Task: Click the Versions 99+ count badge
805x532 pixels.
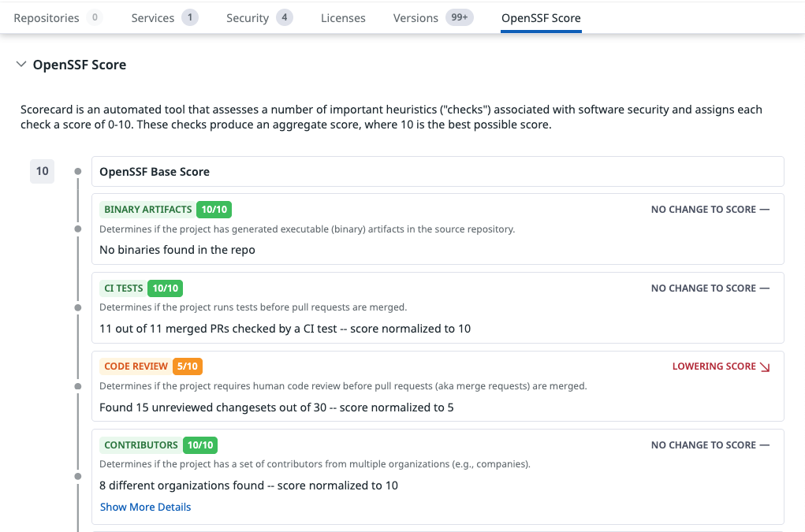Action: click(x=459, y=18)
